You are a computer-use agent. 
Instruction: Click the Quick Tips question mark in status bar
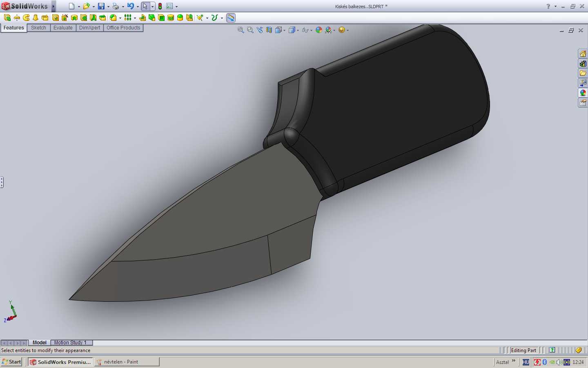pyautogui.click(x=552, y=350)
